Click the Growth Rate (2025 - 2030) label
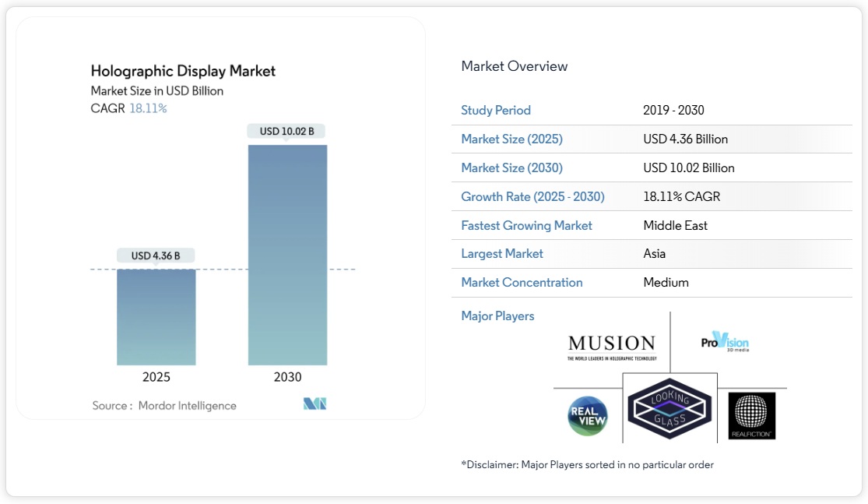Viewport: 868px width, 504px height. point(532,197)
